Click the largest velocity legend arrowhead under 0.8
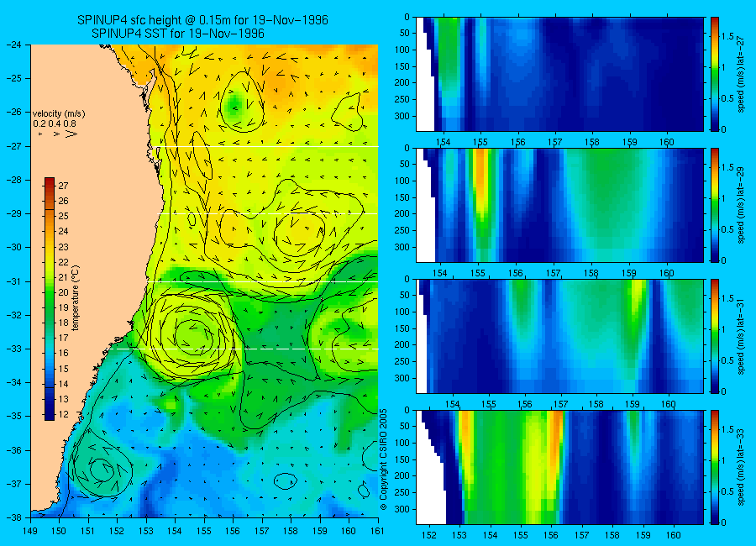This screenshot has height=546, width=756. click(71, 134)
